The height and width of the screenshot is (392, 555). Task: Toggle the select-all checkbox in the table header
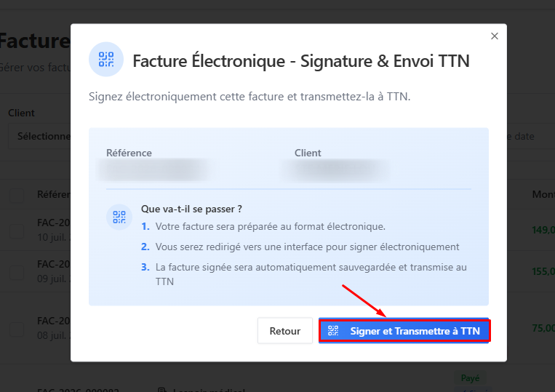(x=17, y=196)
